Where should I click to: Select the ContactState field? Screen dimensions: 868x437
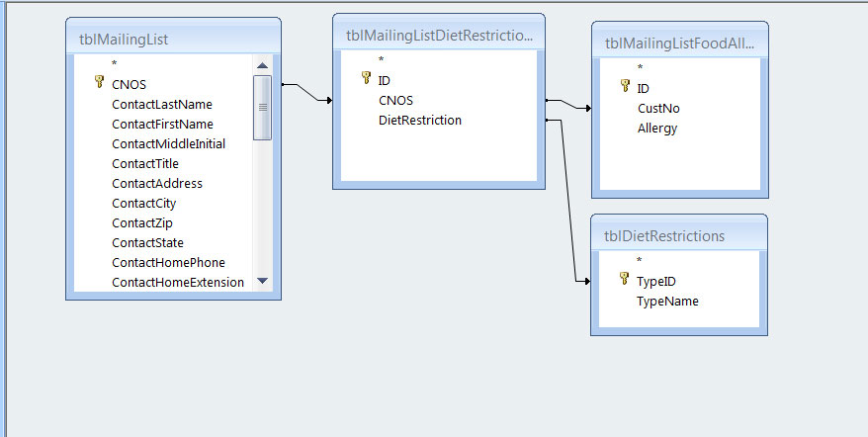click(147, 242)
